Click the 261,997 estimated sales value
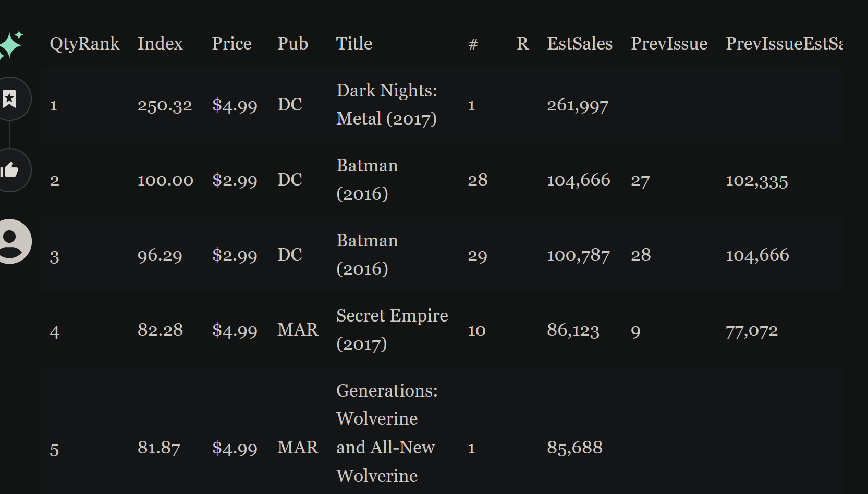 coord(578,105)
